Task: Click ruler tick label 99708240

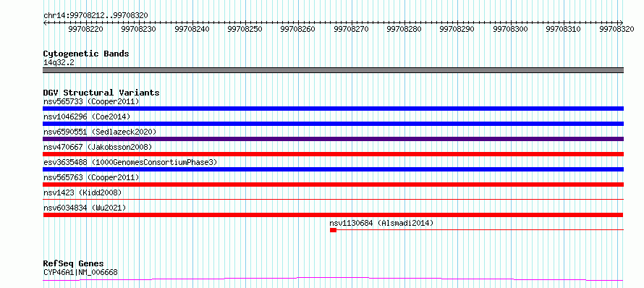Action: (192, 29)
